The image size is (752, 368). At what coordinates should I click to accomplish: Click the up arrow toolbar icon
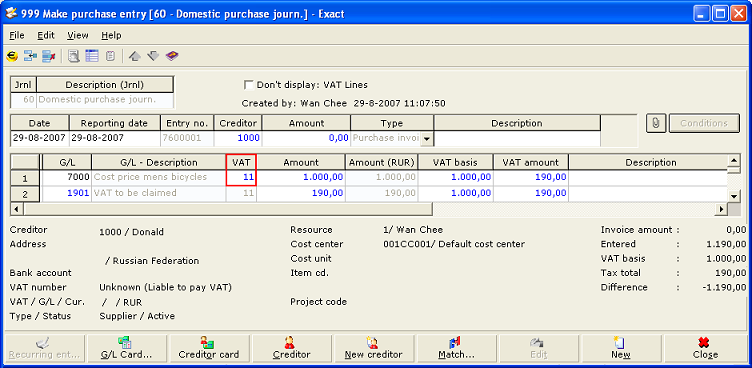click(135, 56)
